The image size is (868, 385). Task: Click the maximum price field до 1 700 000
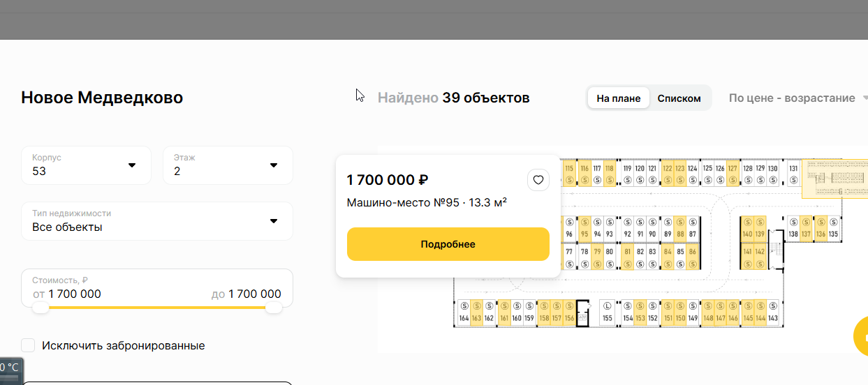[247, 294]
